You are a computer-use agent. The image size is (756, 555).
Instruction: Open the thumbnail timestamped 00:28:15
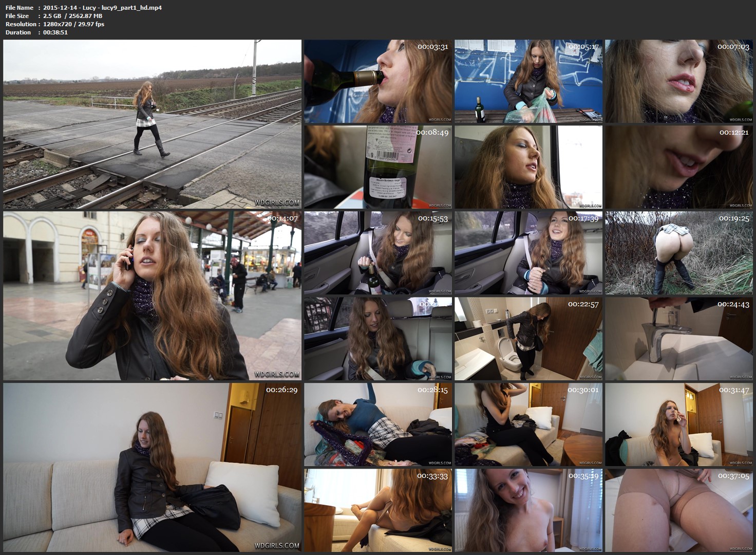coord(377,424)
